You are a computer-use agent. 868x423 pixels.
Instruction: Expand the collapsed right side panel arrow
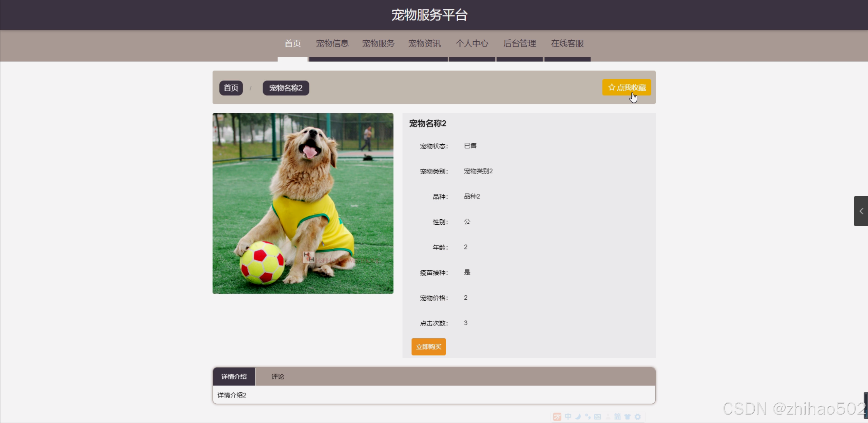[861, 211]
